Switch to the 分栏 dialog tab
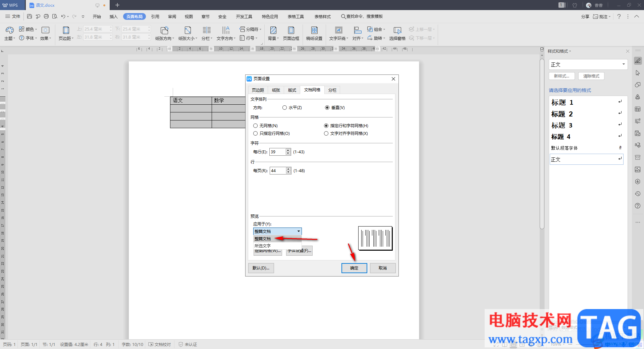Image resolution: width=644 pixels, height=349 pixels. 332,90
